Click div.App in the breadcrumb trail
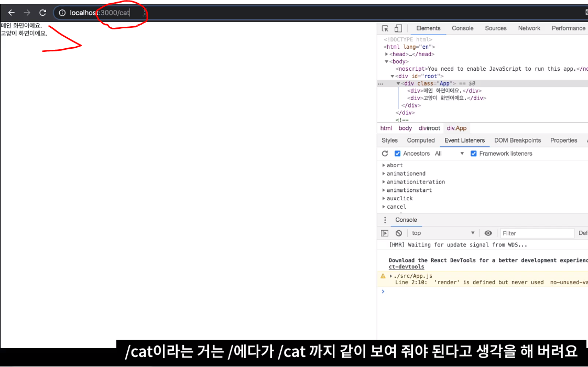 point(457,128)
